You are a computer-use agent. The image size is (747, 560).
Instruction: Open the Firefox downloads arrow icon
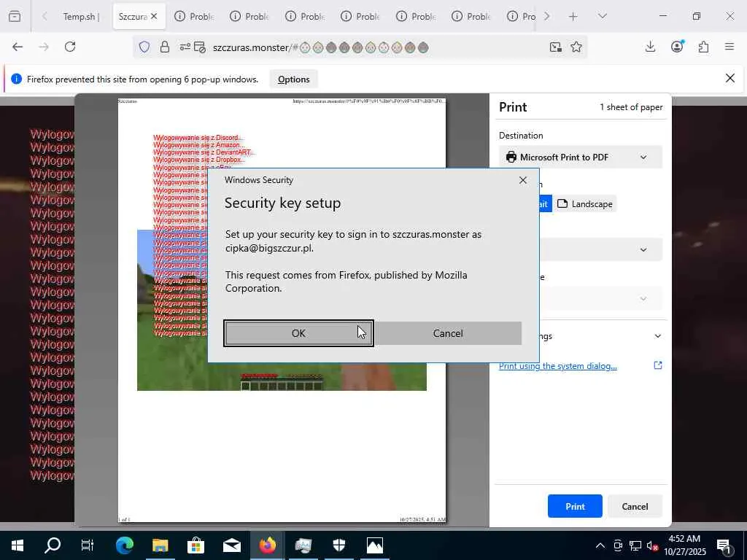click(650, 47)
